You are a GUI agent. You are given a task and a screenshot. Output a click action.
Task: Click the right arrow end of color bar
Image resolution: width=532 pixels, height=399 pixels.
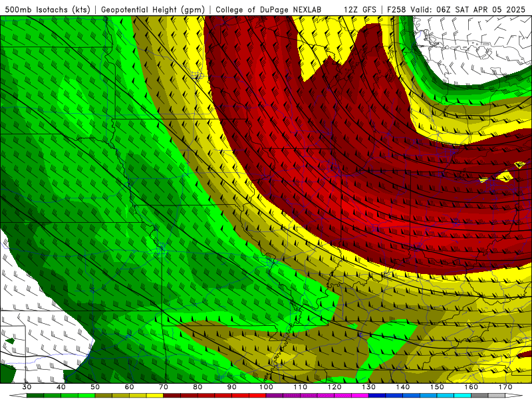point(514,395)
